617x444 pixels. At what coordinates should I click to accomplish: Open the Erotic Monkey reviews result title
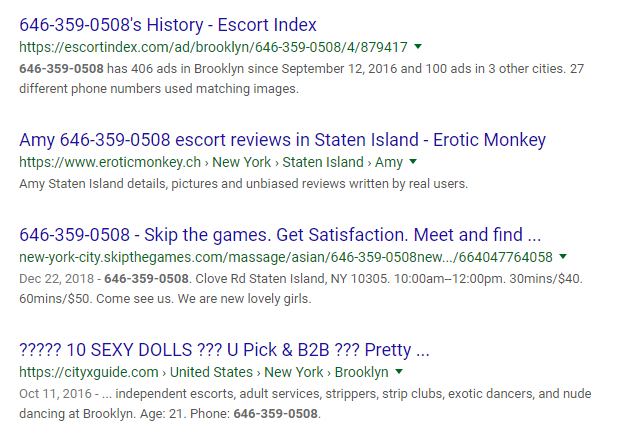pyautogui.click(x=282, y=140)
